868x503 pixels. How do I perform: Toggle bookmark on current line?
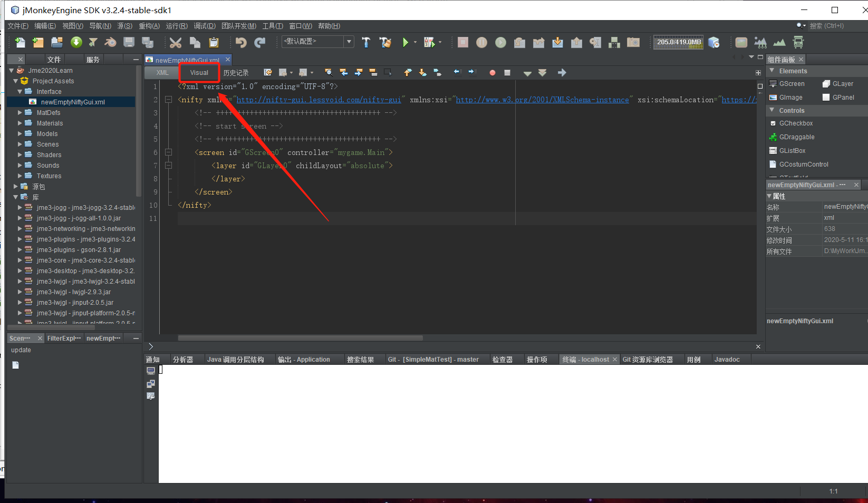(437, 72)
